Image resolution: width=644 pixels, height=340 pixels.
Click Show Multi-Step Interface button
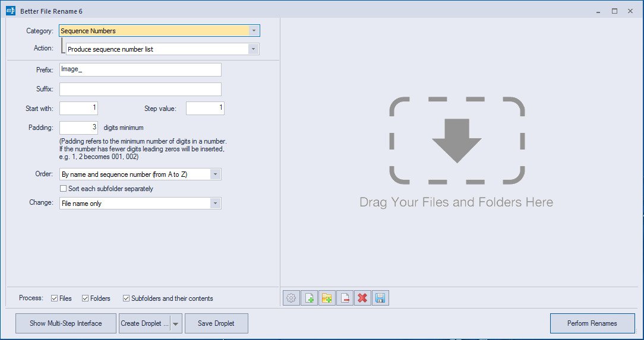pyautogui.click(x=66, y=323)
